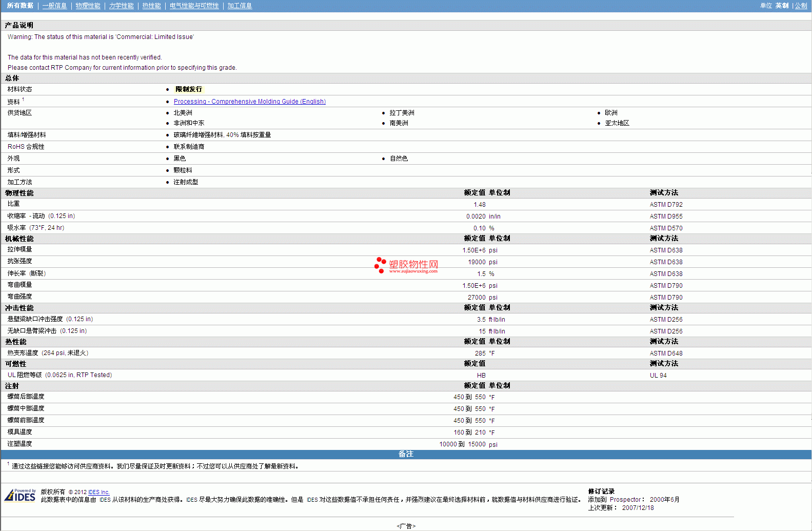Click ASTM D792 test method for 比重
Screen dimensions: 812x531
click(666, 205)
